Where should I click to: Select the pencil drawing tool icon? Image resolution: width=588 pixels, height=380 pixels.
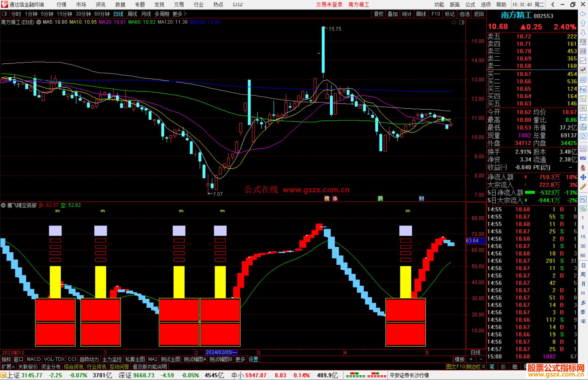[583, 187]
